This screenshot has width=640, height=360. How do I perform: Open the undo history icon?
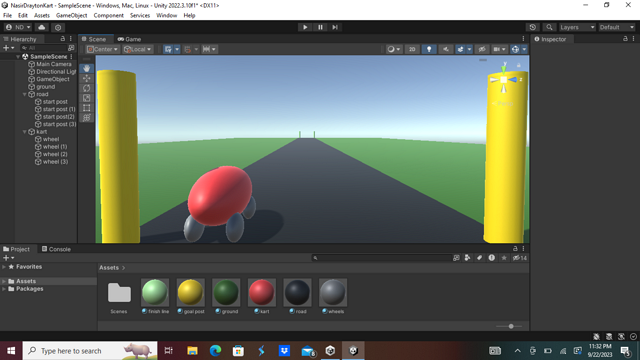click(x=533, y=27)
